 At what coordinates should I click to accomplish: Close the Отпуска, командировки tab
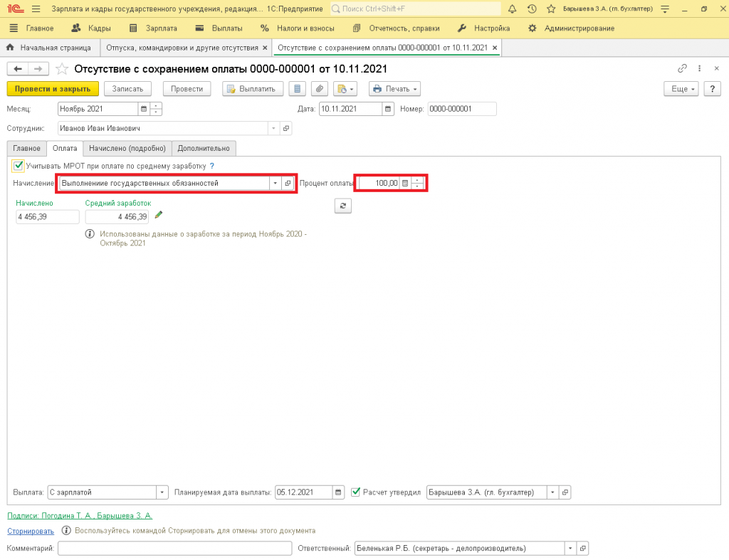coord(265,48)
